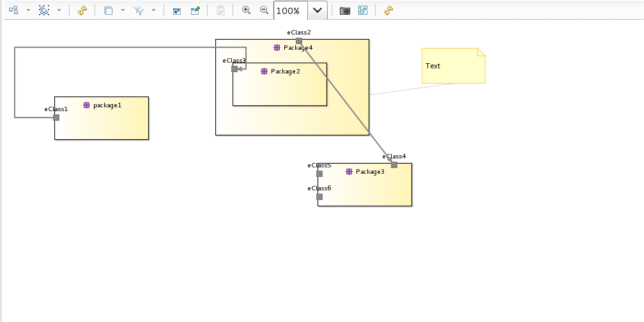Viewport: 644px width, 322px height.
Task: Click the zoom out magnifier icon
Action: 264,10
